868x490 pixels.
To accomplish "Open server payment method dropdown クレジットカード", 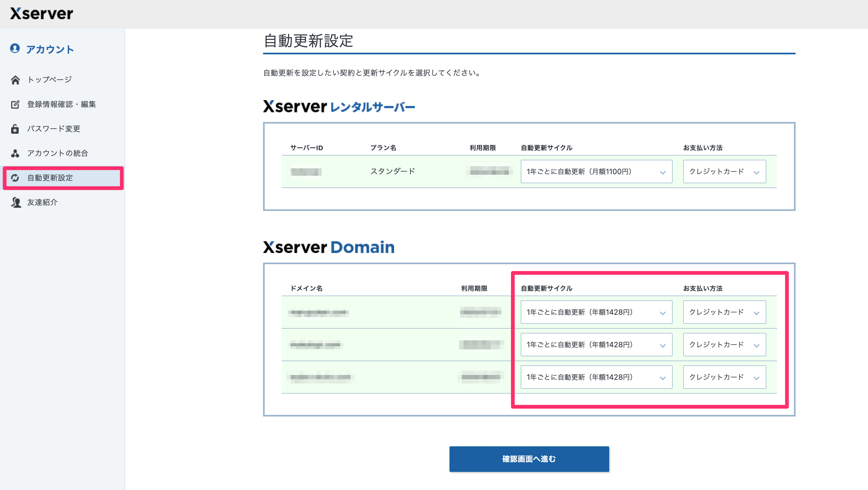I will (724, 171).
